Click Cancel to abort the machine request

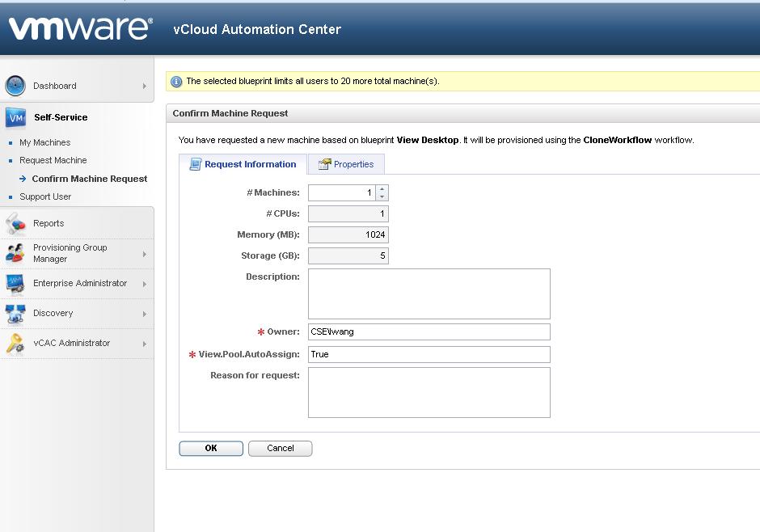click(x=280, y=448)
